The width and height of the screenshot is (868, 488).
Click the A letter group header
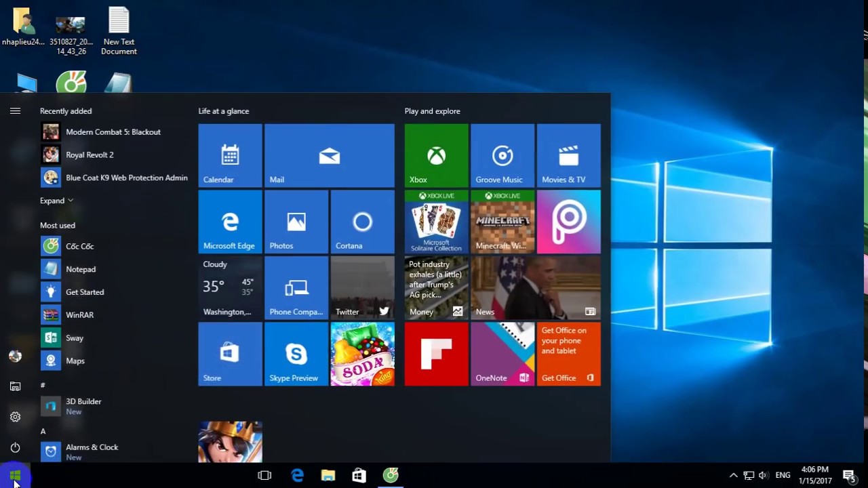(x=43, y=431)
